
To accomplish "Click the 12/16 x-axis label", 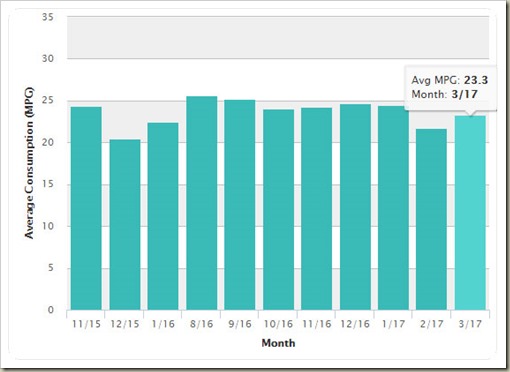I will (355, 324).
